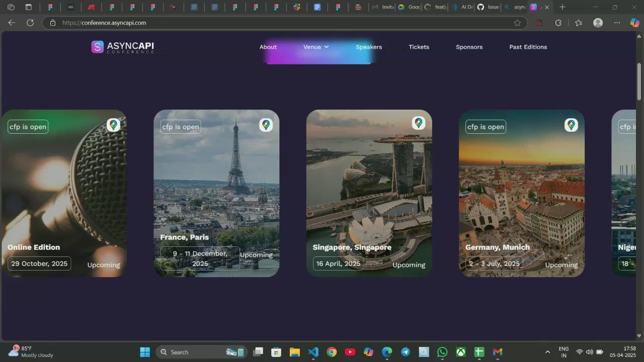The height and width of the screenshot is (362, 644).
Task: Open the browser Extensions puzzle icon
Action: (558, 23)
